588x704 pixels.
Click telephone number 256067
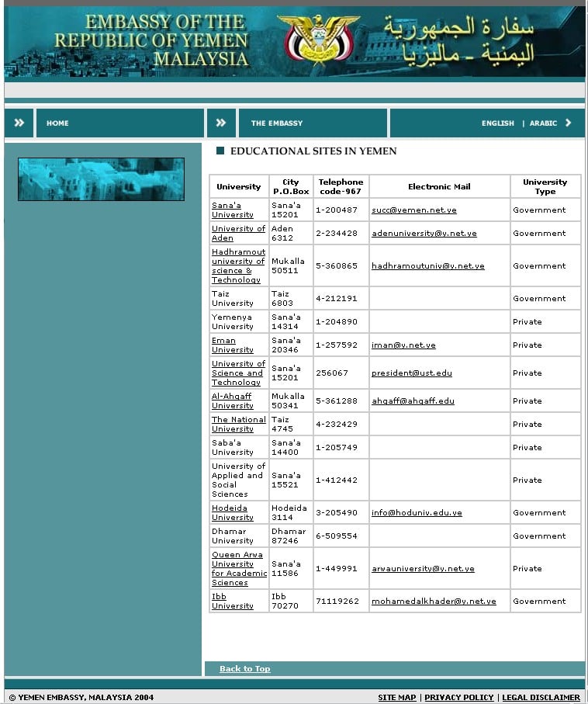pos(332,373)
